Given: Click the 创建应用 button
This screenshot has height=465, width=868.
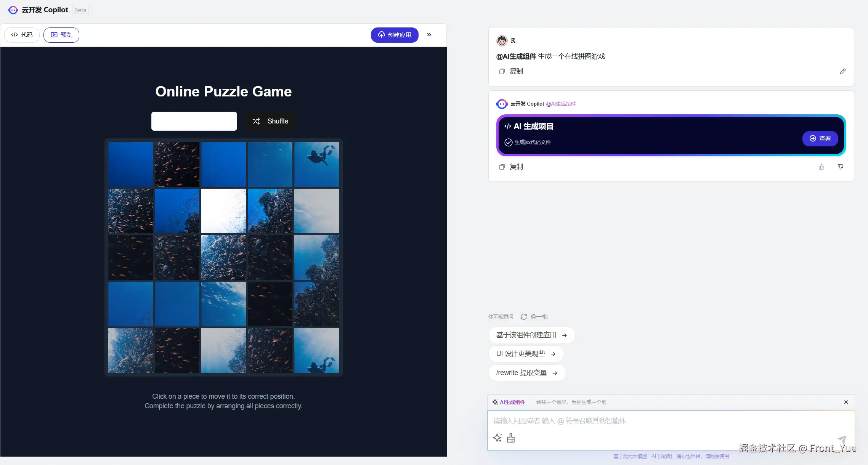Looking at the screenshot, I should point(395,35).
